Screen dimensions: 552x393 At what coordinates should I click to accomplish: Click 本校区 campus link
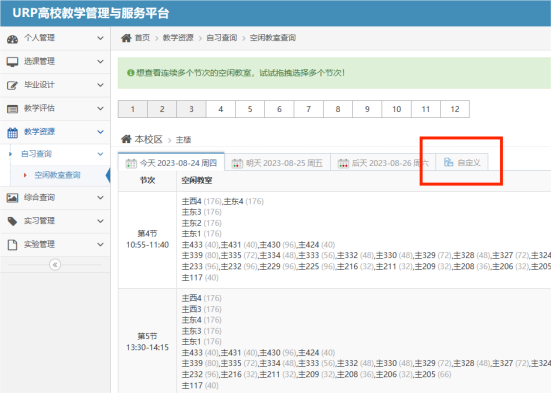click(x=149, y=139)
